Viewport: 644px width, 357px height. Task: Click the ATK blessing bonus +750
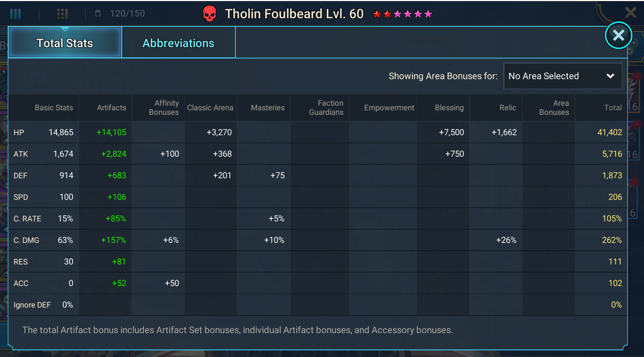(454, 154)
